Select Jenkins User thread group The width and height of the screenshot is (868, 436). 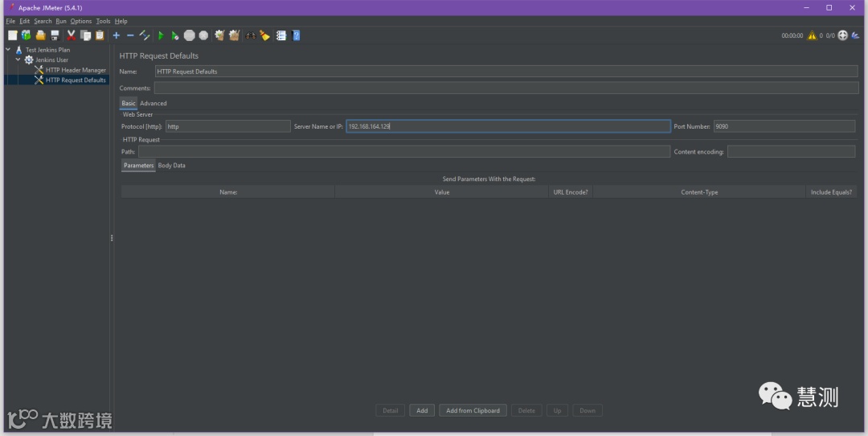point(52,60)
